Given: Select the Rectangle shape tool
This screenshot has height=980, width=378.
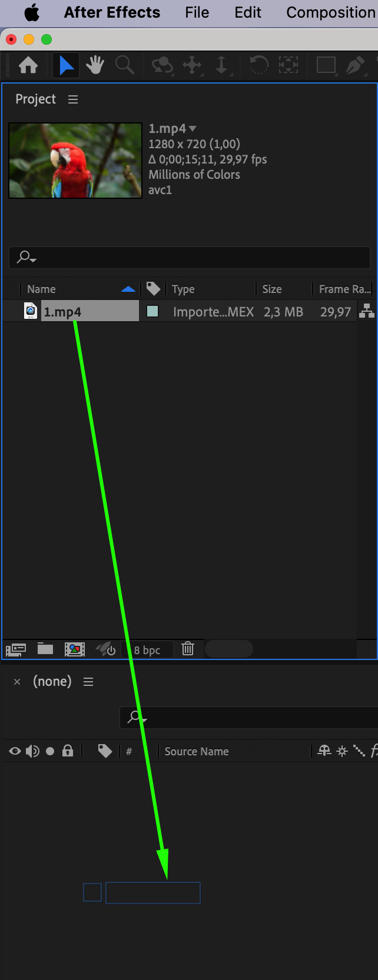Looking at the screenshot, I should point(326,65).
